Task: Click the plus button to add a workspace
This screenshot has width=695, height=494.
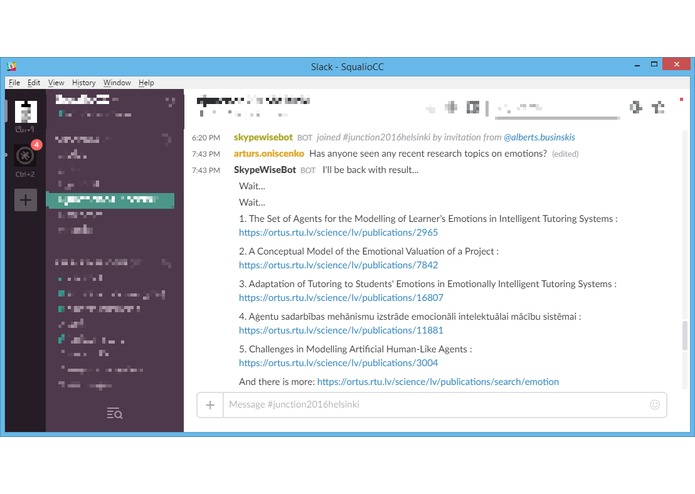Action: point(26,200)
